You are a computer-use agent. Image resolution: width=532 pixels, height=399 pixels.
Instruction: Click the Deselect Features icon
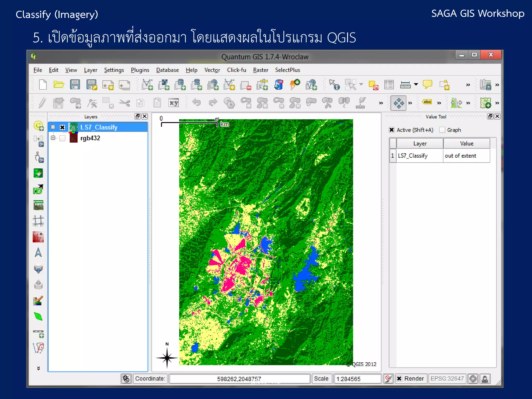tap(373, 85)
